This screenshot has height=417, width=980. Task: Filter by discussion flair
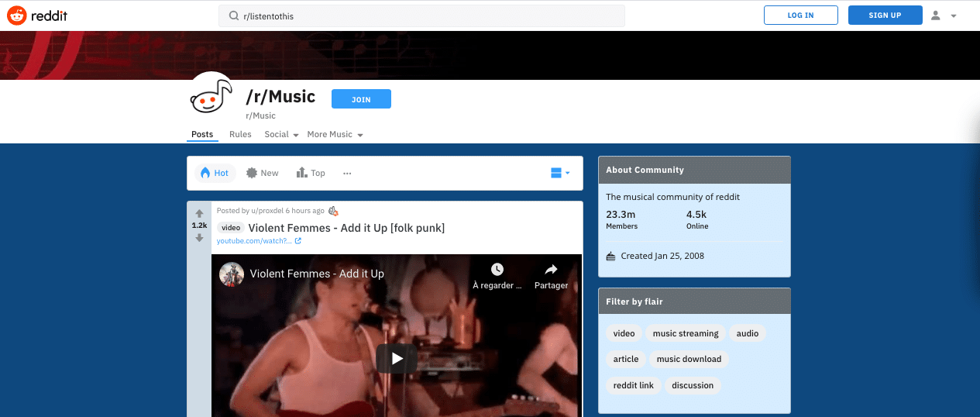click(x=693, y=385)
